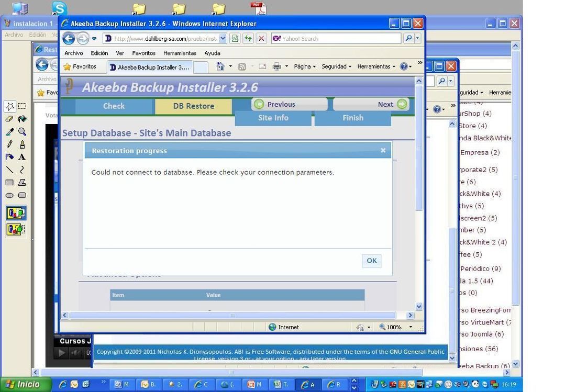Viewport: 576px width, 392px height.
Task: Open the Empresa (2) link in background window
Action: [480, 152]
